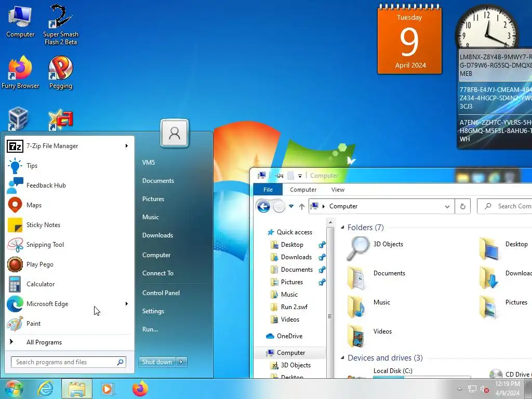532x399 pixels.
Task: Open Internet Explorer from taskbar
Action: point(45,389)
